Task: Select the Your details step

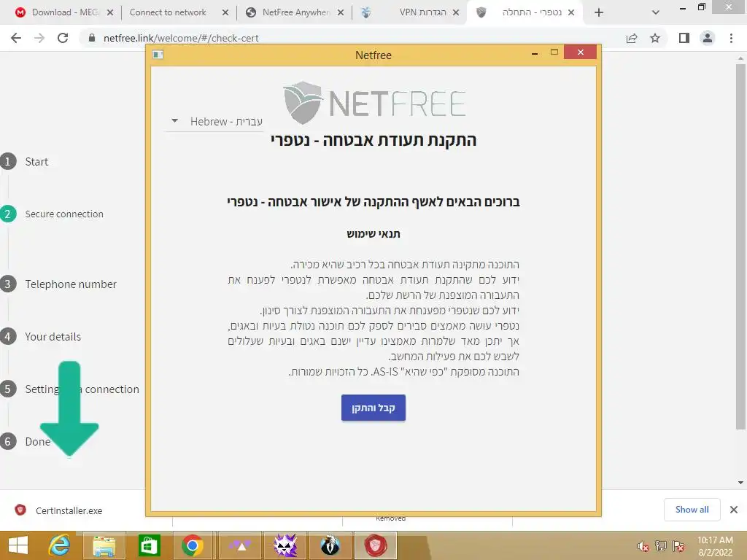Action: (x=41, y=336)
